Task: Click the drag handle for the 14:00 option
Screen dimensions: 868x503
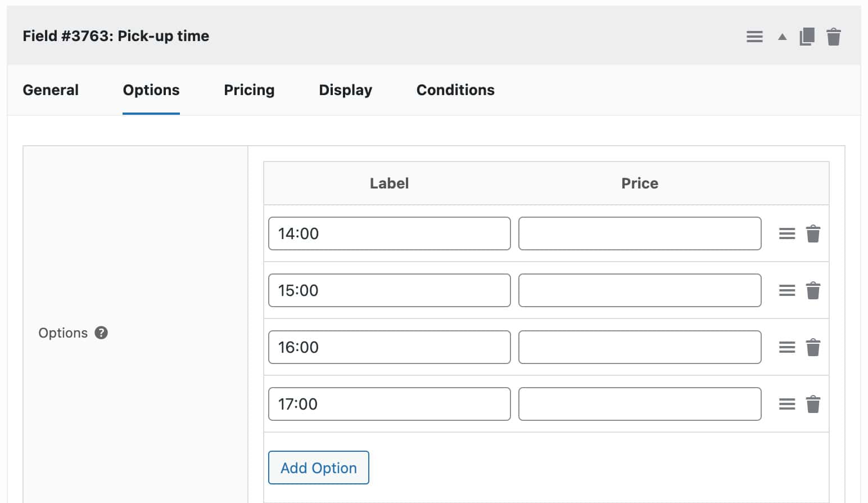Action: (786, 233)
